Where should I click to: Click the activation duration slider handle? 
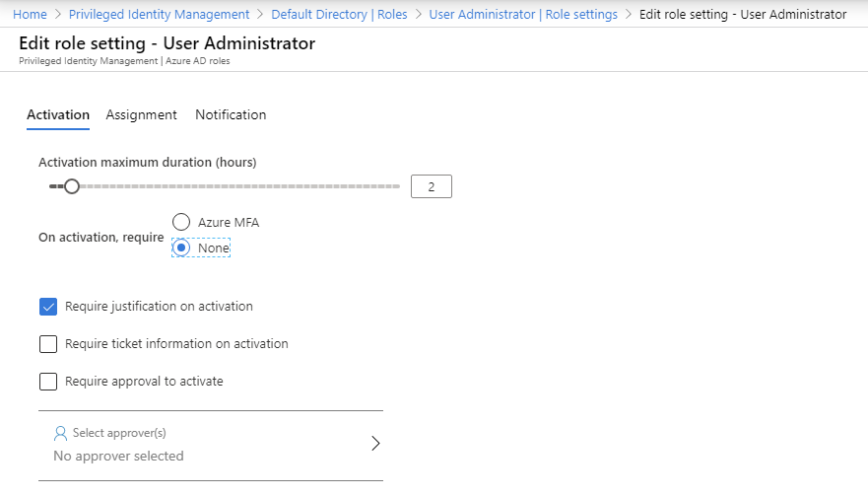pos(71,186)
